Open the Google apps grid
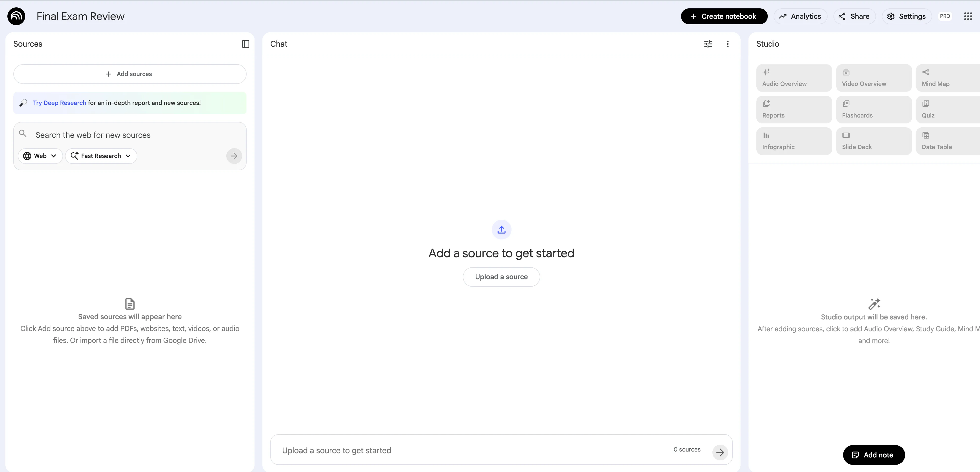 [x=968, y=16]
